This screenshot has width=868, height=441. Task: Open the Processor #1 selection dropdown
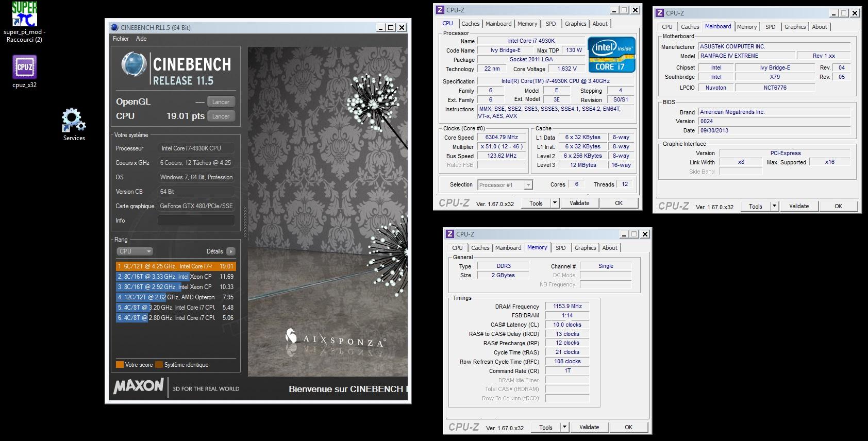[x=505, y=185]
